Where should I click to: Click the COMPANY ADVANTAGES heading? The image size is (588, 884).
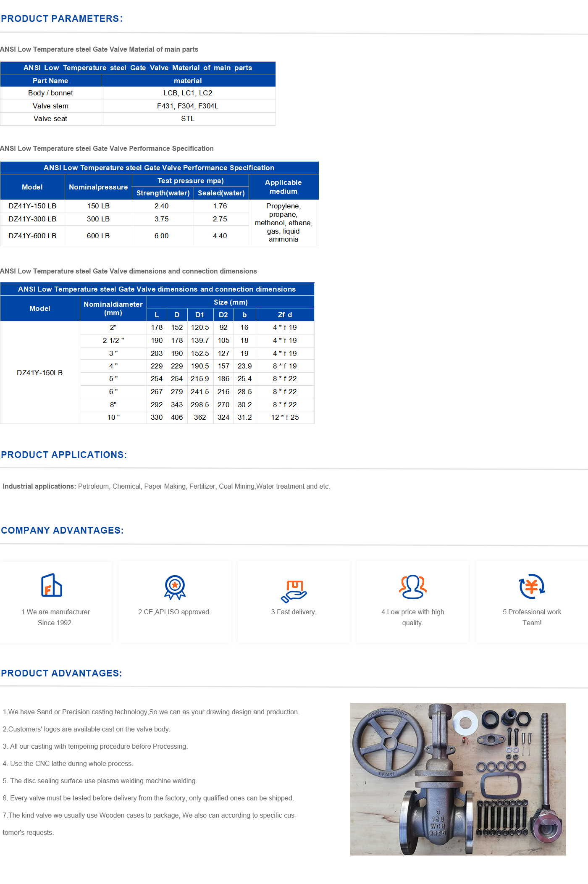coord(62,530)
